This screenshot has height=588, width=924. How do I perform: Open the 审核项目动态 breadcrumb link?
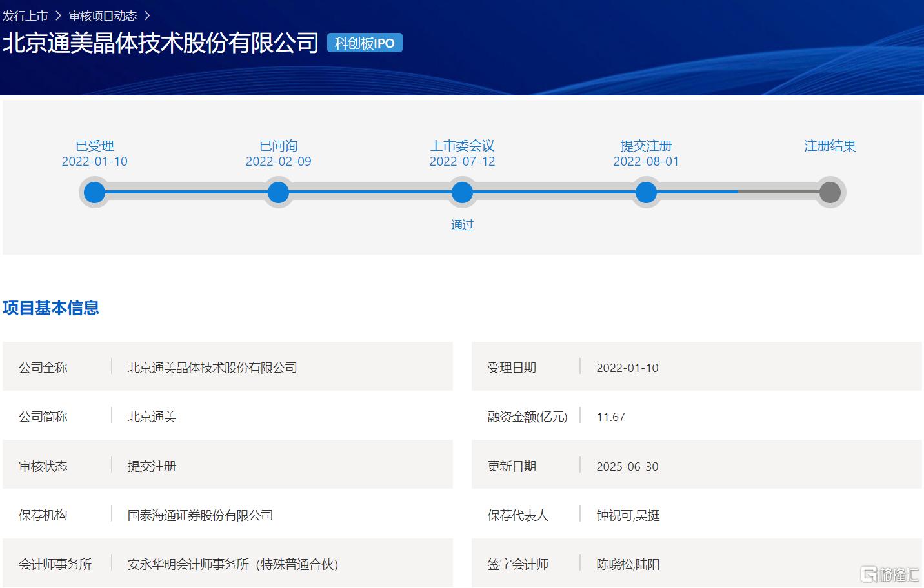[103, 16]
